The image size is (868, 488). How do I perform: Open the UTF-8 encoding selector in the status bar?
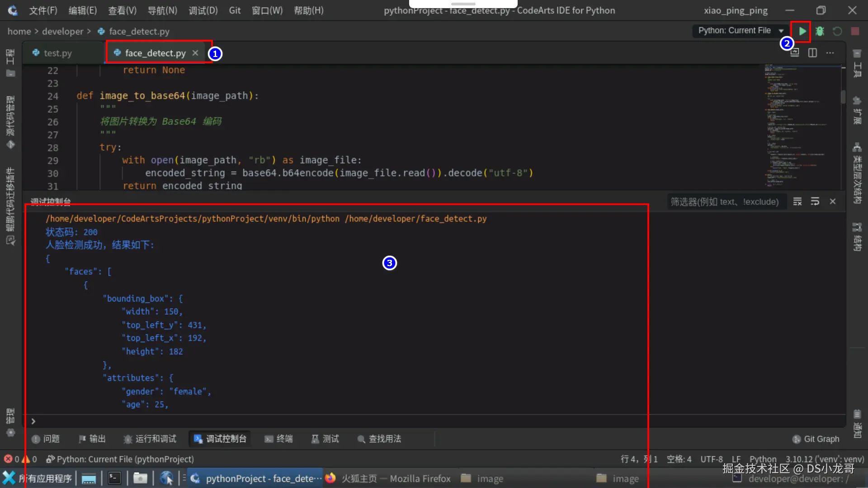[711, 459]
